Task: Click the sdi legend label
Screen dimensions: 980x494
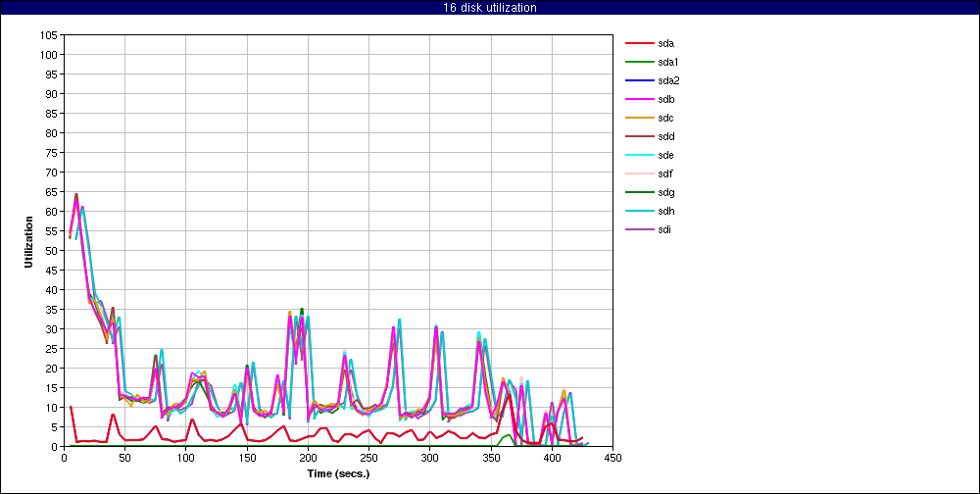Action: [x=665, y=229]
